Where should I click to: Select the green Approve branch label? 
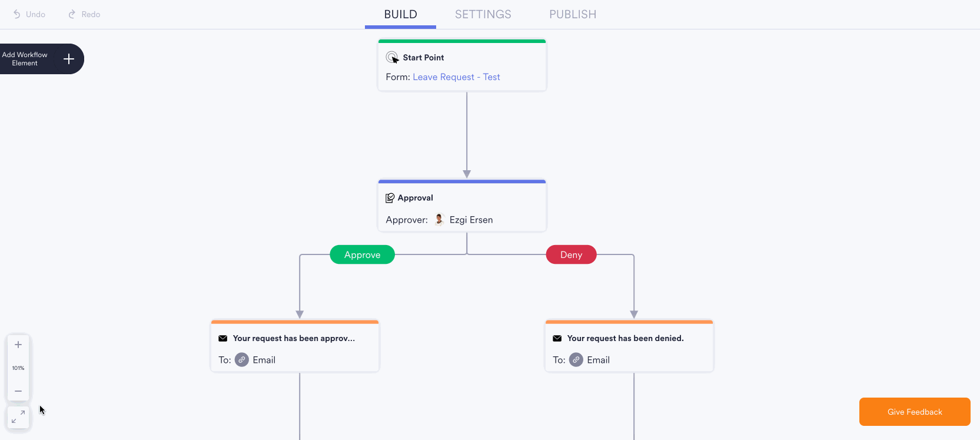click(362, 254)
